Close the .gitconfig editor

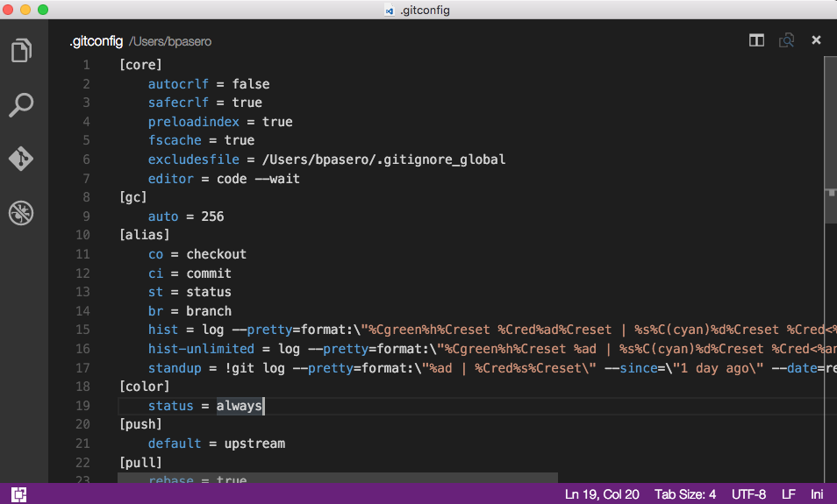tap(816, 40)
